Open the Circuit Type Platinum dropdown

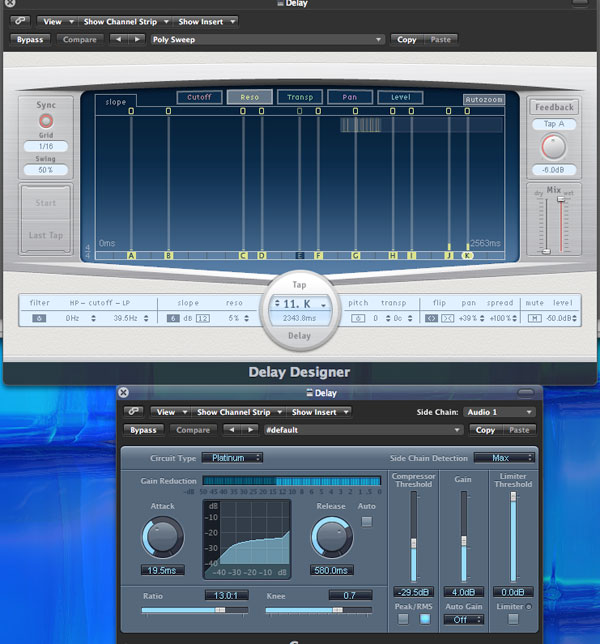click(232, 458)
